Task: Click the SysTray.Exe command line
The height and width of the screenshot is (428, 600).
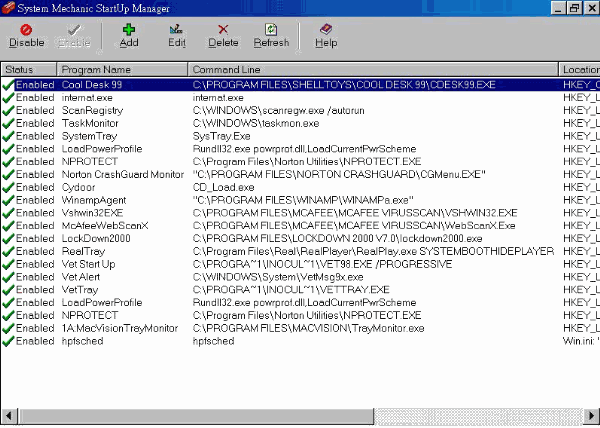Action: click(222, 136)
